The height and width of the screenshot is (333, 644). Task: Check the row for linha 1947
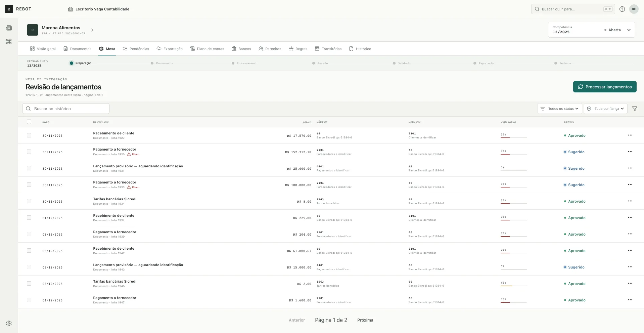[29, 300]
